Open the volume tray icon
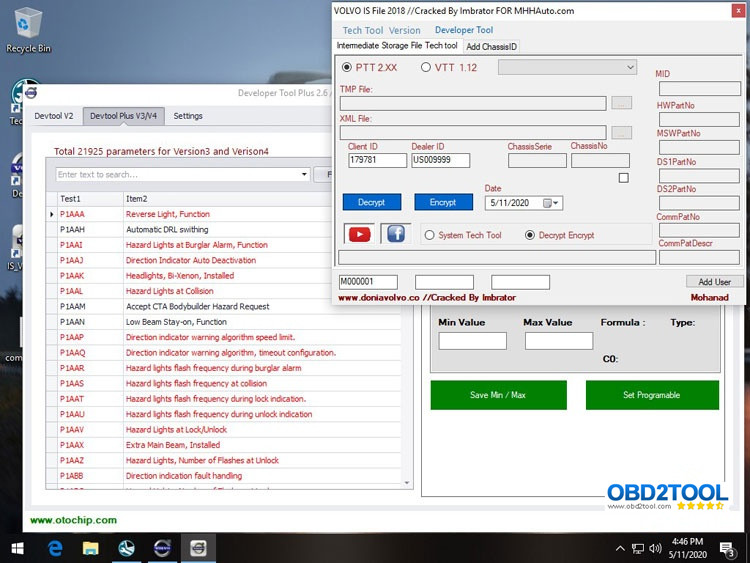 (655, 549)
